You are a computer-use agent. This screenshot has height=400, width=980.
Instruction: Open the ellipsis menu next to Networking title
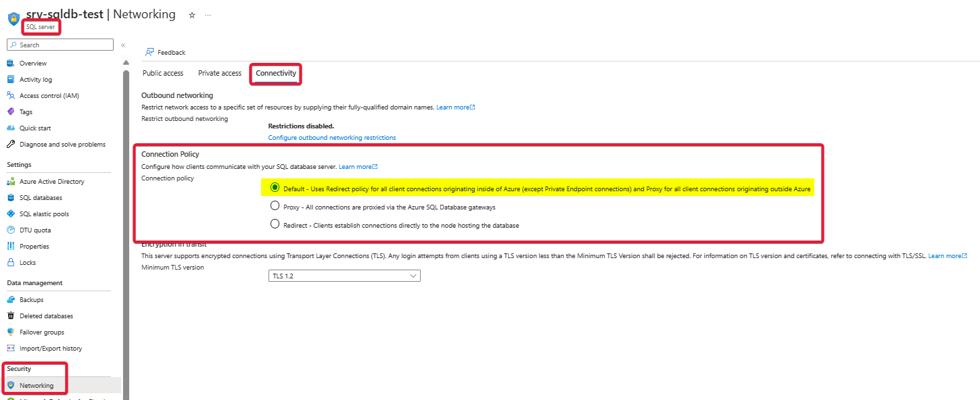[208, 14]
